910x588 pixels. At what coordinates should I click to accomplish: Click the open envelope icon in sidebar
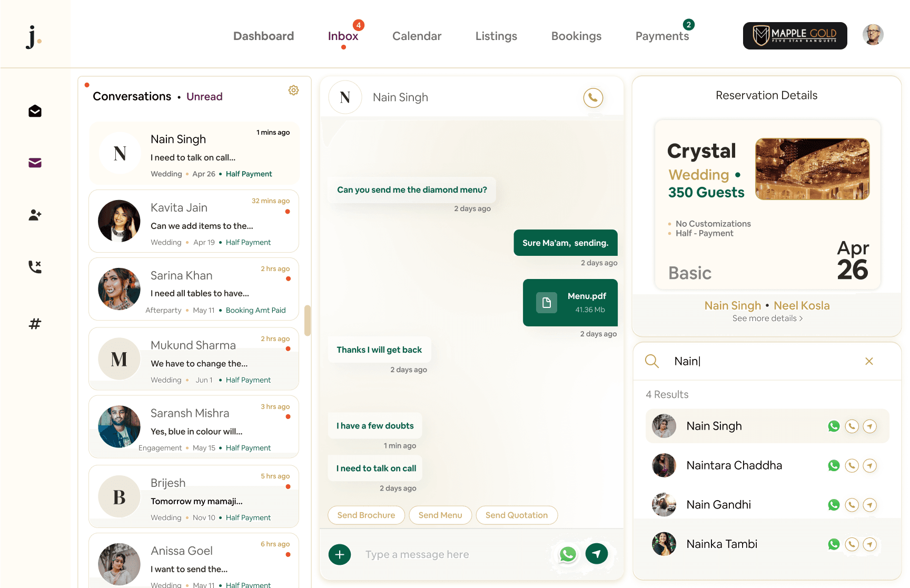point(35,111)
